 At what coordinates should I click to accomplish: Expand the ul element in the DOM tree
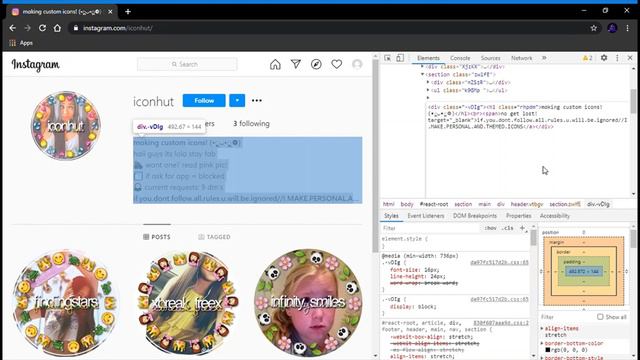[428, 90]
